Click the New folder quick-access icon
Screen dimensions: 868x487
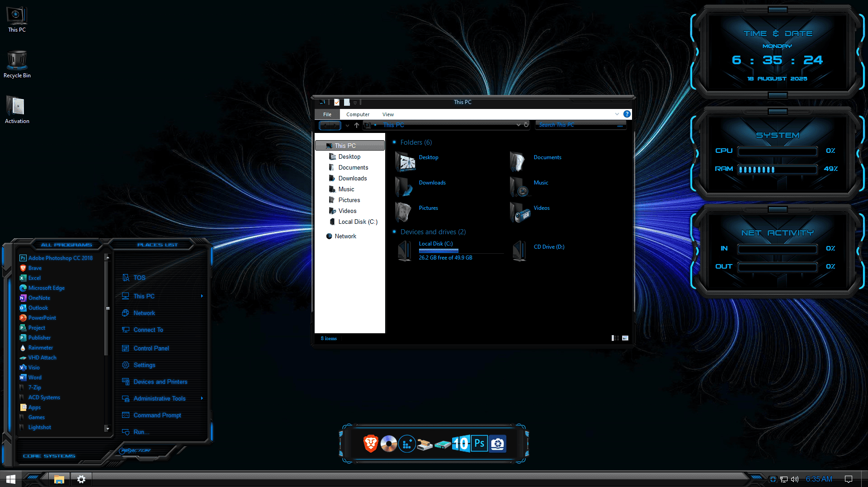347,102
